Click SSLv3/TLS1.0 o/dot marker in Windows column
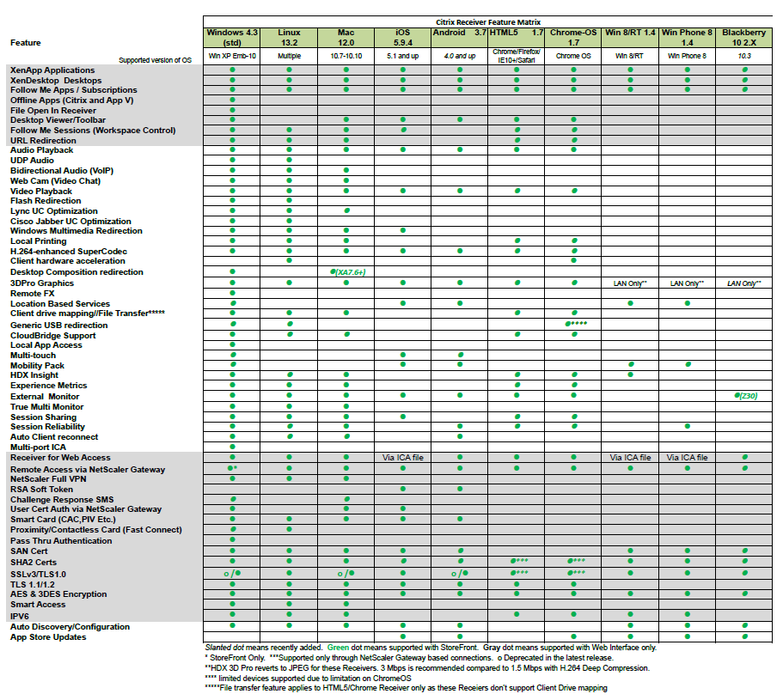This screenshot has width=783, height=700. click(231, 574)
